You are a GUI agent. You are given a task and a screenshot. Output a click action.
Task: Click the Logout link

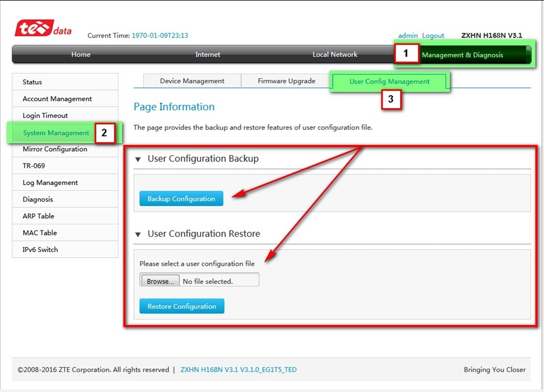point(433,36)
